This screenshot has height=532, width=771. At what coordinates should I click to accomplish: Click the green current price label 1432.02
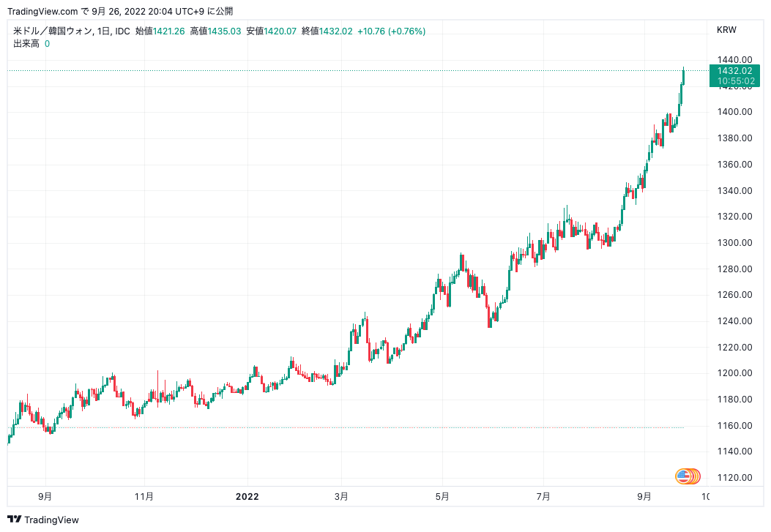pyautogui.click(x=734, y=71)
